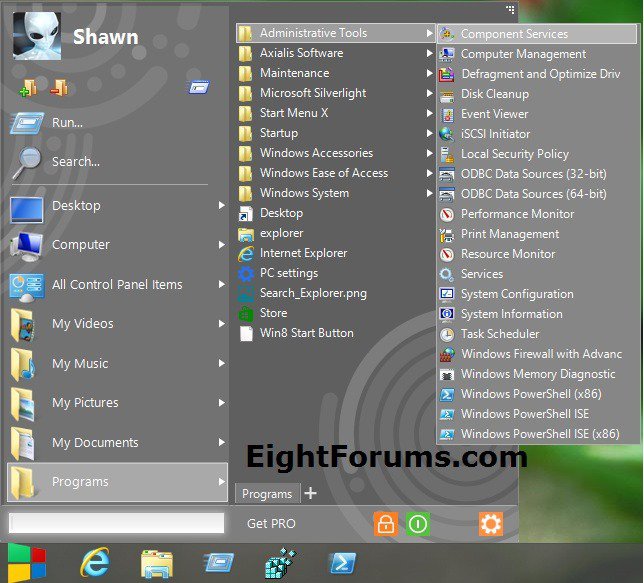Open Windows Memory Diagnostic
The width and height of the screenshot is (644, 583).
point(537,374)
